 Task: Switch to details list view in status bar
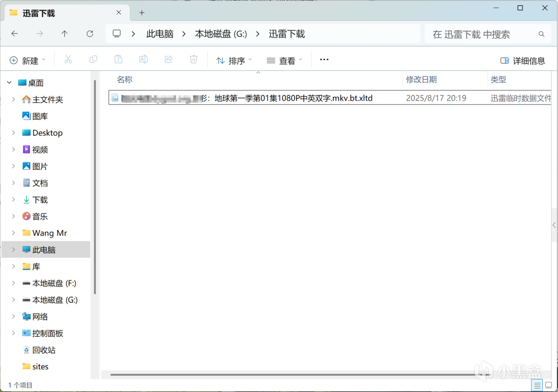pos(538,385)
